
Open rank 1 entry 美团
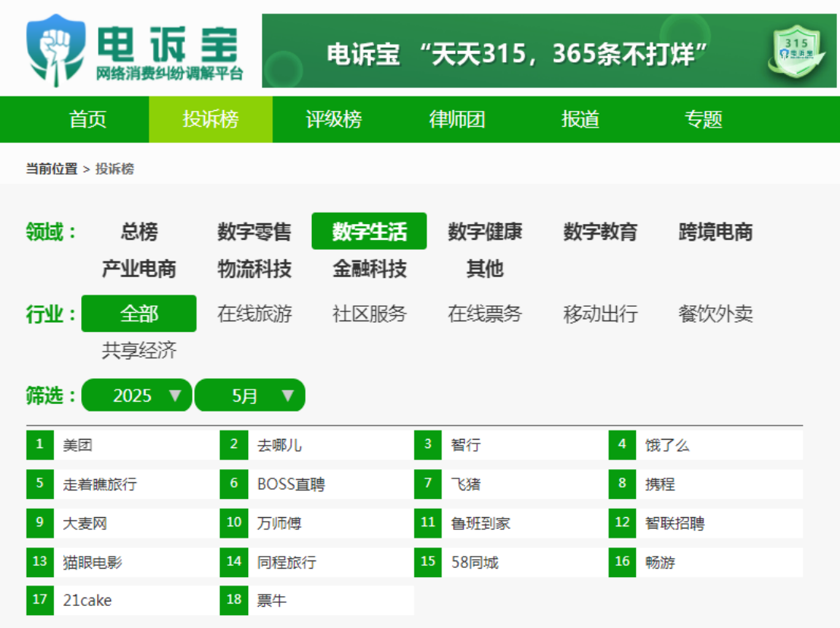tap(123, 445)
